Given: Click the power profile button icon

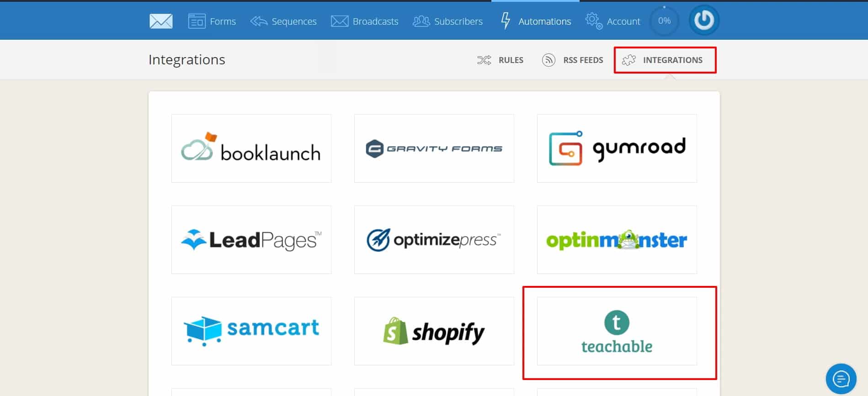Looking at the screenshot, I should [704, 20].
